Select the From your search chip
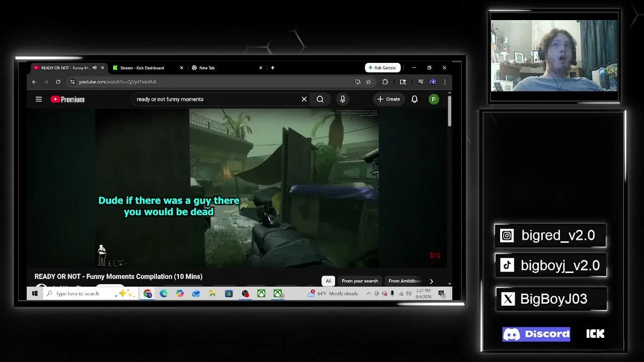 360,281
